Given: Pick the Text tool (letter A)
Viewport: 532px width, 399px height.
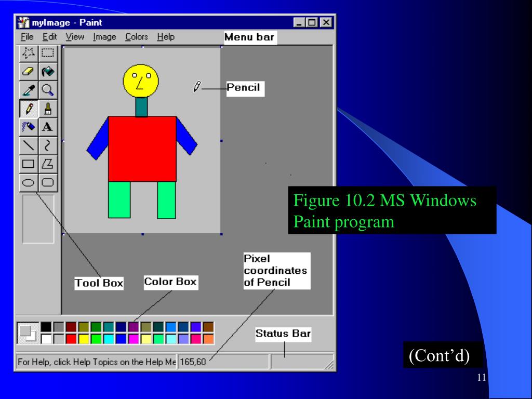Looking at the screenshot, I should 47,127.
